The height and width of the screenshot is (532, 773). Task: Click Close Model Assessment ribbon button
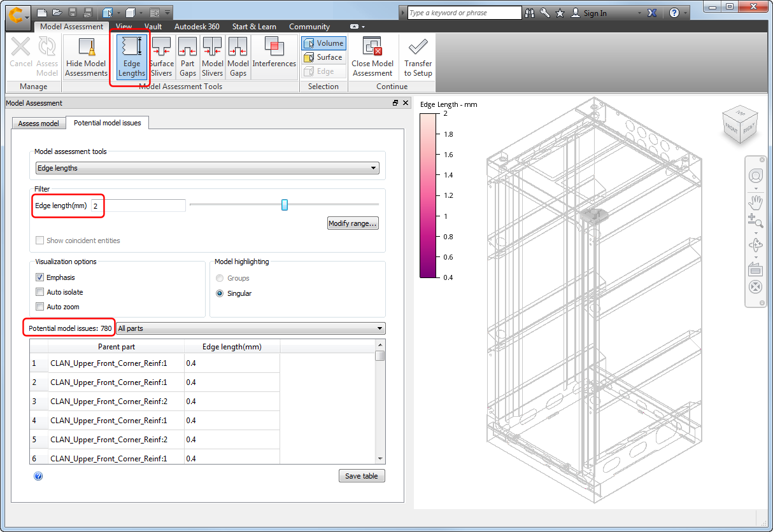(372, 57)
